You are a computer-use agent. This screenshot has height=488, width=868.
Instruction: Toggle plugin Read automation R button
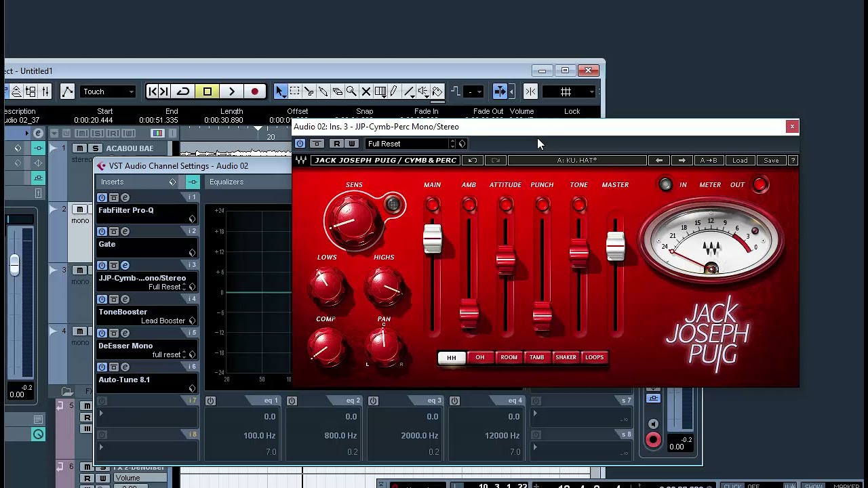[337, 144]
